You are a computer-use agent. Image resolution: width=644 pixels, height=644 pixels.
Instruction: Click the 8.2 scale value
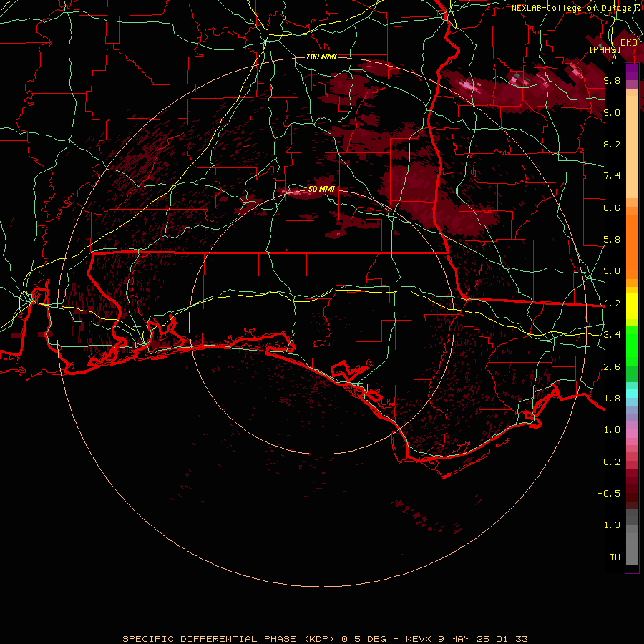pyautogui.click(x=612, y=144)
